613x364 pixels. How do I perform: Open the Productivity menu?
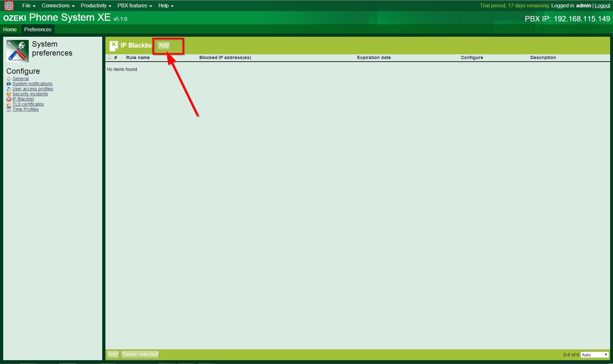coord(96,6)
